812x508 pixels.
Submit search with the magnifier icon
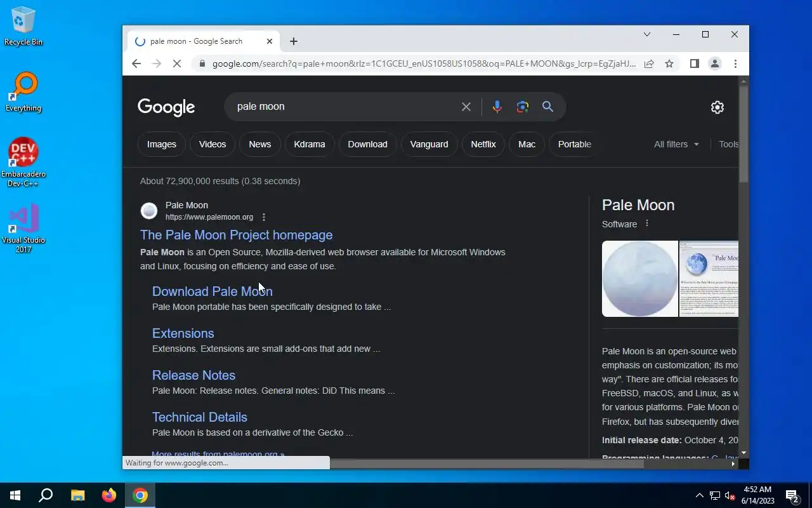(547, 107)
